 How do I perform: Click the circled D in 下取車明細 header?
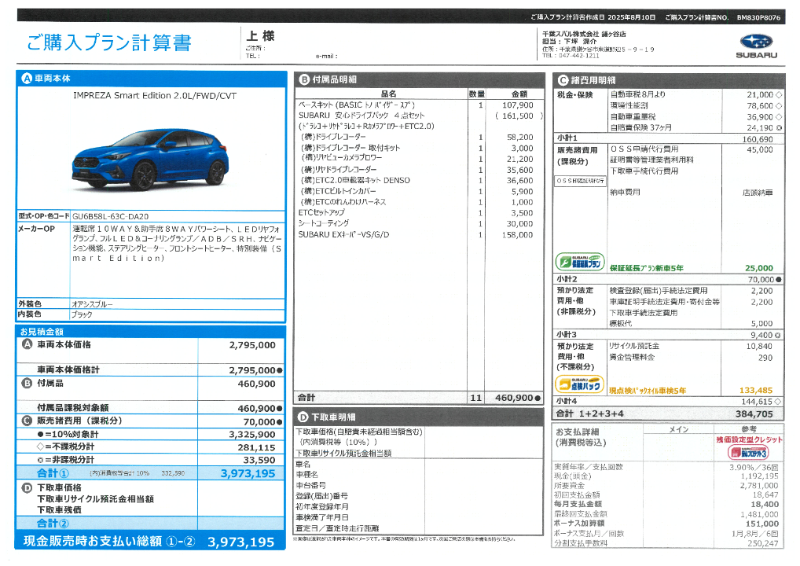coord(303,417)
